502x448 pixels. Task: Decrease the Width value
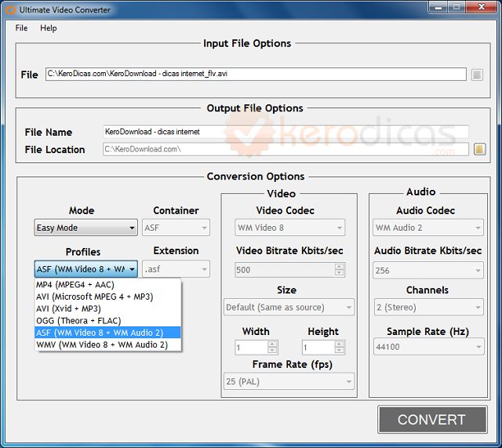[x=272, y=351]
